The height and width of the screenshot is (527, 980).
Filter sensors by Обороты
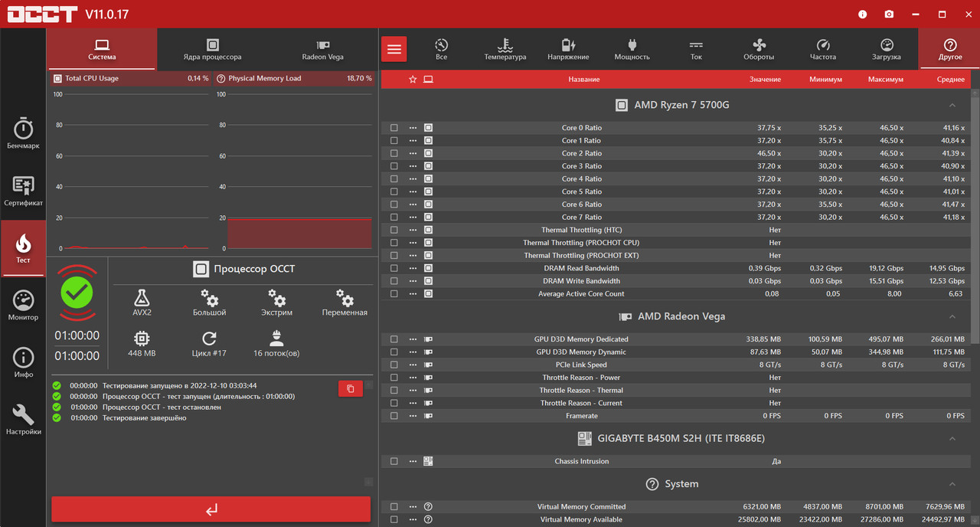pos(759,49)
